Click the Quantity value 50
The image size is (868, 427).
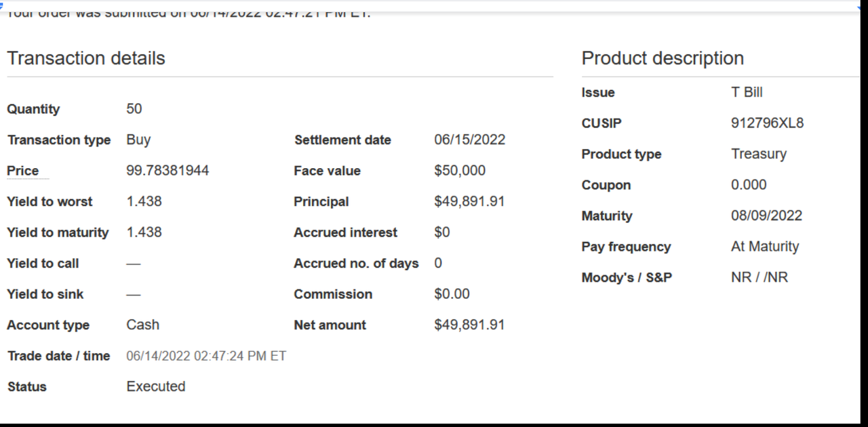[x=134, y=109]
